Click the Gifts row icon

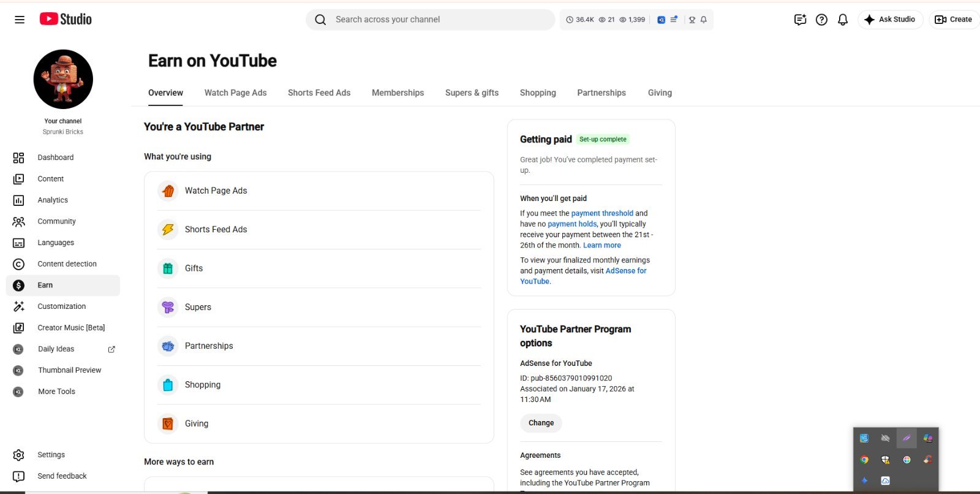click(x=168, y=268)
